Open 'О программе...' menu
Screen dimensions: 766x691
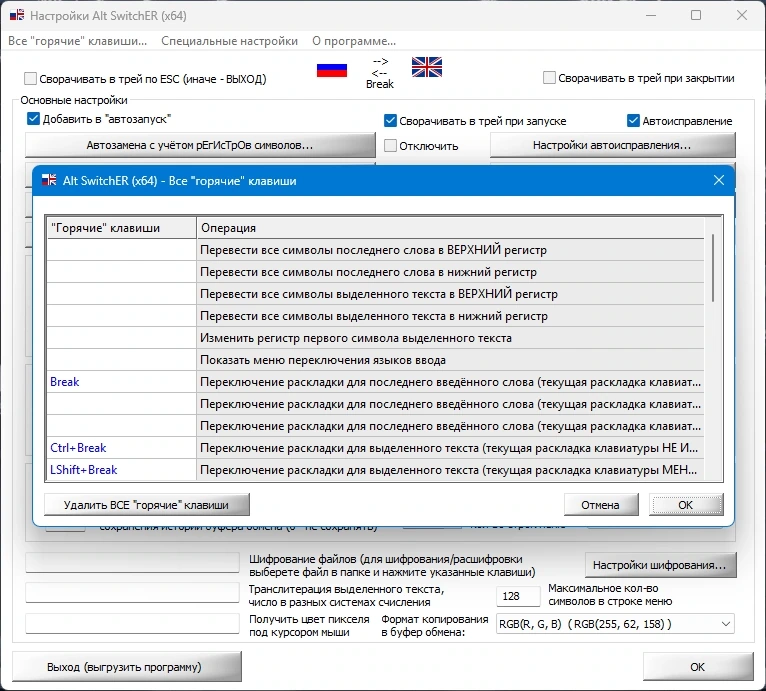[354, 41]
